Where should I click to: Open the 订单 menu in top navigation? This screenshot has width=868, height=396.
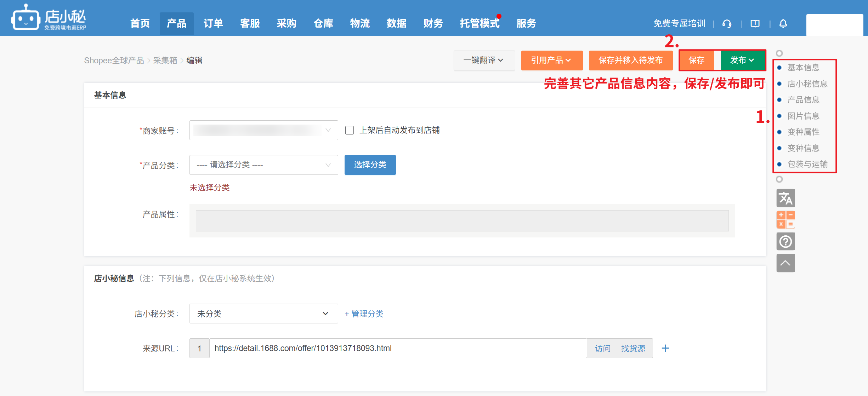click(x=213, y=24)
